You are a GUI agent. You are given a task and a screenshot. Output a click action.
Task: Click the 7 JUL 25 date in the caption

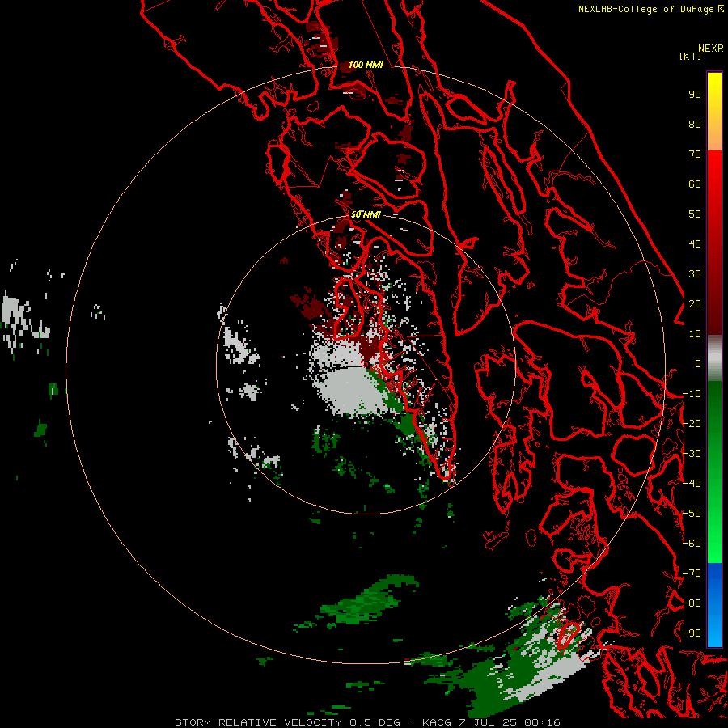tap(487, 722)
